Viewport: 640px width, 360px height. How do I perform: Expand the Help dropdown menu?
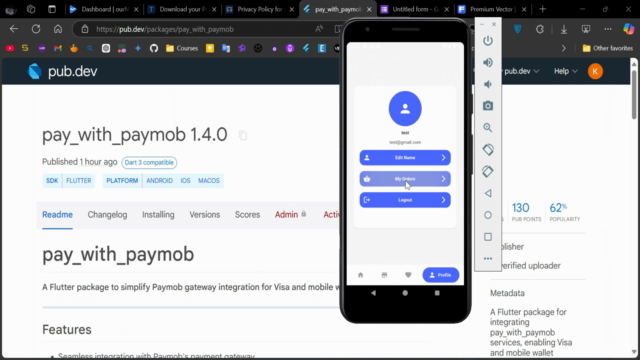[565, 71]
